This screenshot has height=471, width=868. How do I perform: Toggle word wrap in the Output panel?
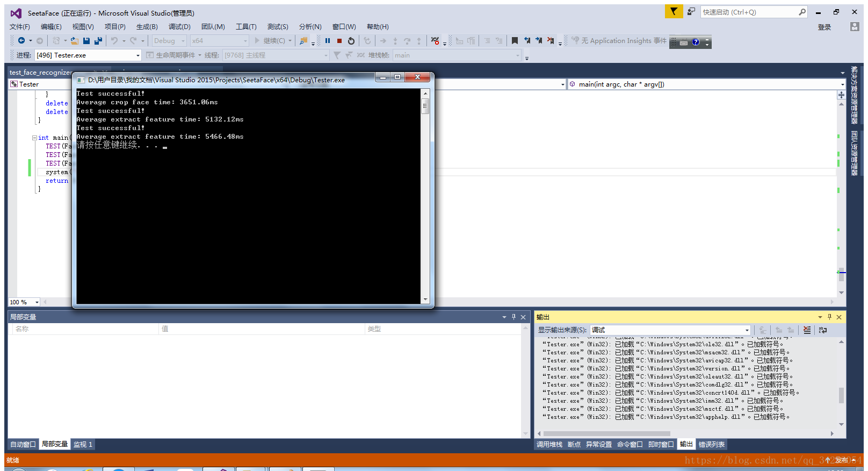click(x=823, y=330)
